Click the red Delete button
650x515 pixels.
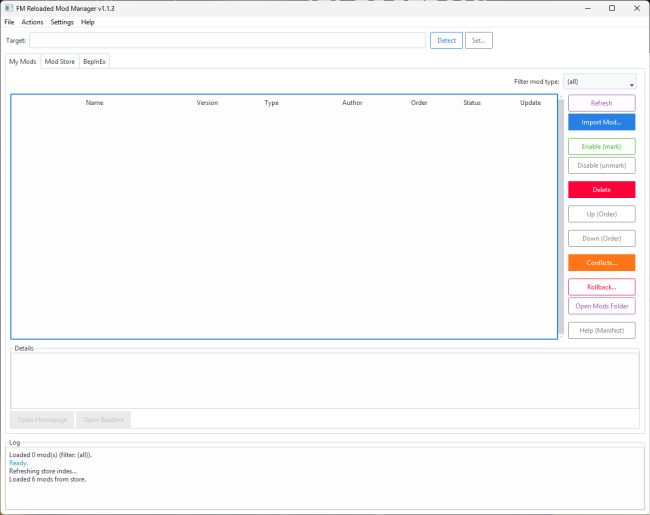coord(601,189)
